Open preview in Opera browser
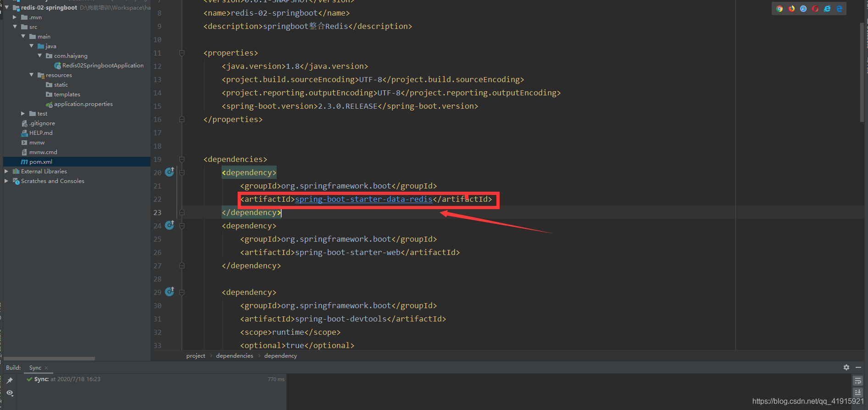Image resolution: width=868 pixels, height=410 pixels. (815, 9)
